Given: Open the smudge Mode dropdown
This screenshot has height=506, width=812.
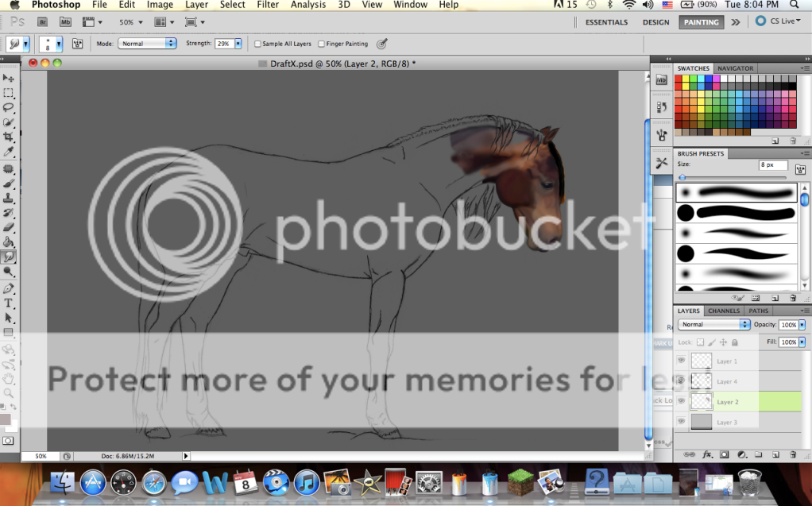Looking at the screenshot, I should tap(147, 44).
